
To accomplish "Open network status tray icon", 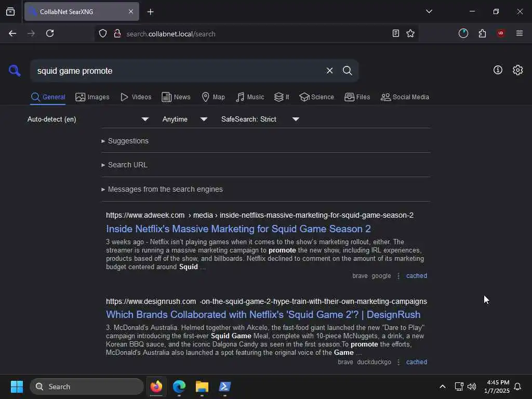I will 459,387.
